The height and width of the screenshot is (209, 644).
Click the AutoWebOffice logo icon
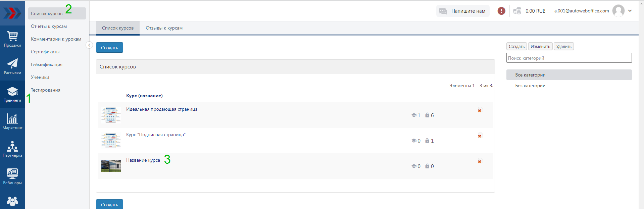(x=12, y=13)
